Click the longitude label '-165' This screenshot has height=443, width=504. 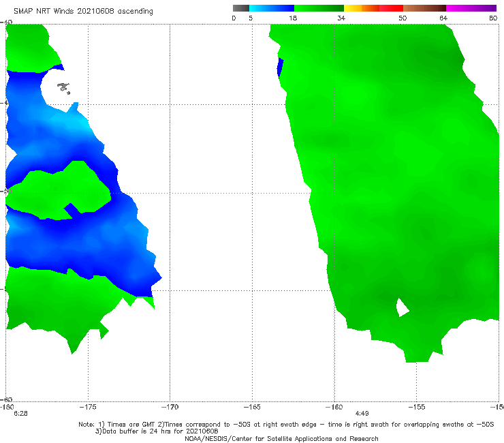click(x=252, y=407)
